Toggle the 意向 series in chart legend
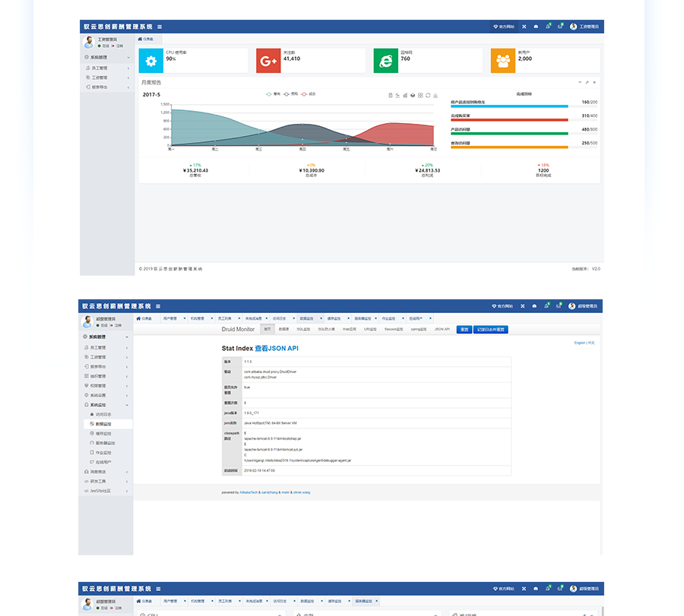Image resolution: width=684 pixels, height=616 pixels. tap(274, 94)
